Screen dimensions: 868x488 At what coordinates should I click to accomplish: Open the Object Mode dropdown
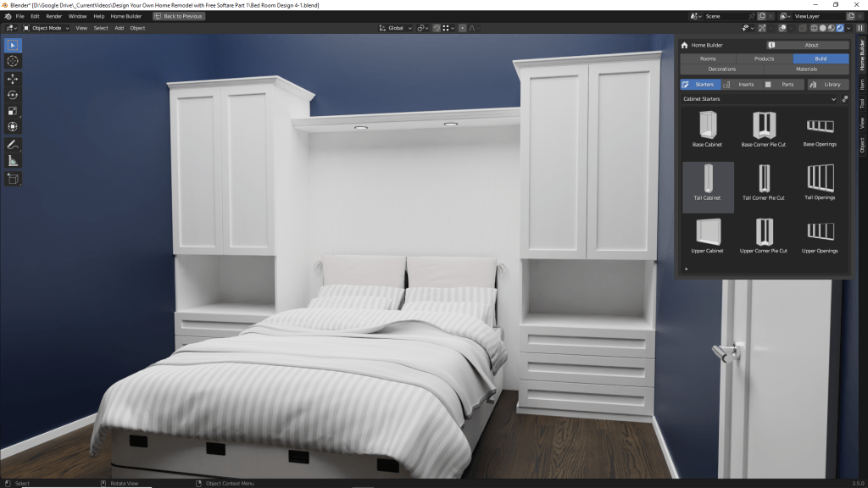46,28
